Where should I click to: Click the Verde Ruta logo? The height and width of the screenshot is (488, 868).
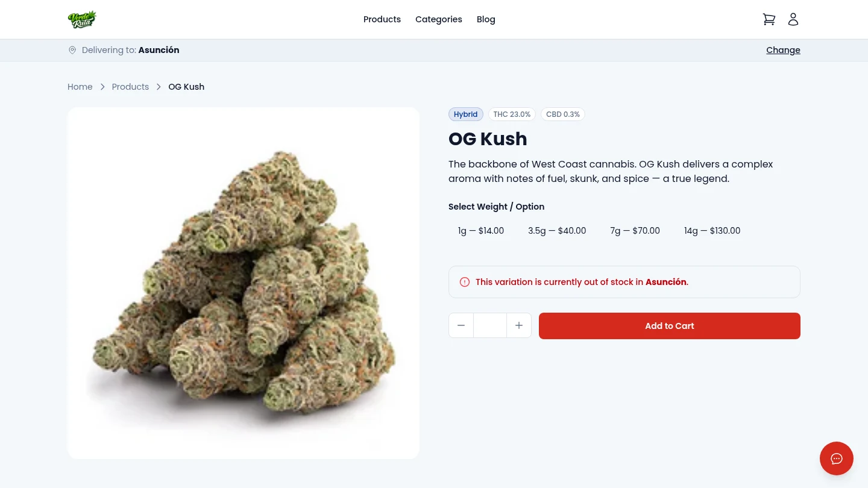(82, 19)
